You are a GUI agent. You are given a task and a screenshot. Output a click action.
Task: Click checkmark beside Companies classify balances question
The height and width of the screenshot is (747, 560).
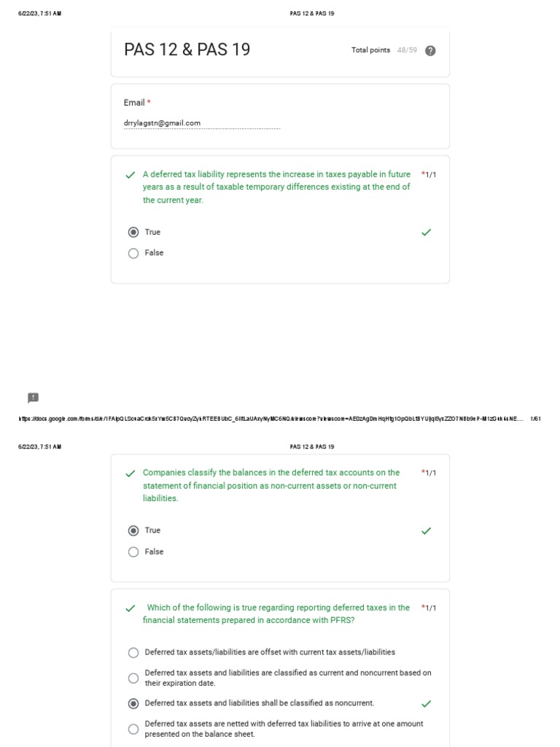click(131, 473)
